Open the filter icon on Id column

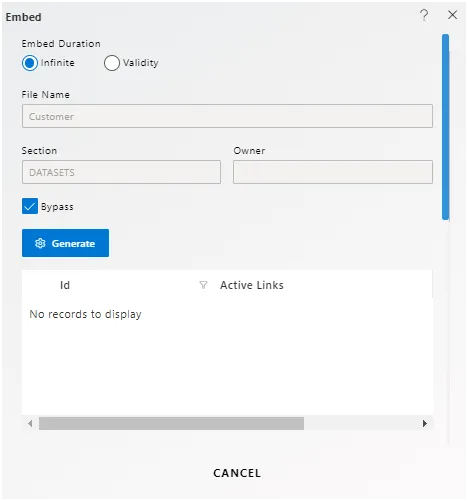203,285
